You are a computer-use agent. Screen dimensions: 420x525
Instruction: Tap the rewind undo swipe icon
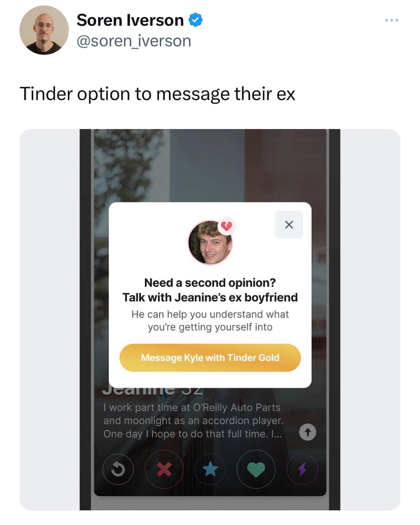(118, 469)
